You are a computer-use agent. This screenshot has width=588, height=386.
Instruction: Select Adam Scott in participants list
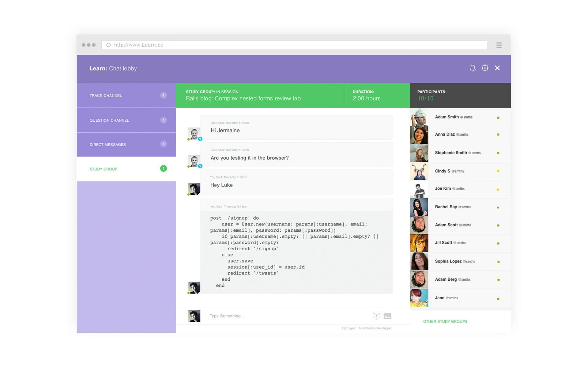[x=460, y=225]
